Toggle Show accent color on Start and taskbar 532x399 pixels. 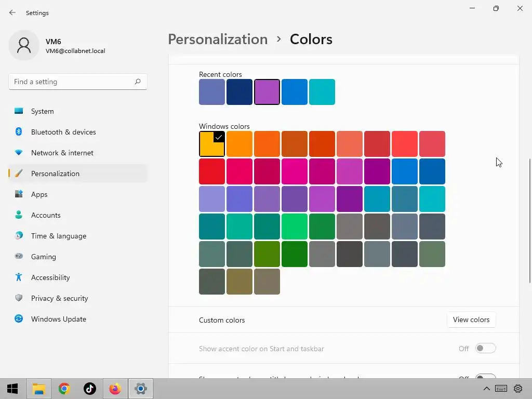[485, 349]
